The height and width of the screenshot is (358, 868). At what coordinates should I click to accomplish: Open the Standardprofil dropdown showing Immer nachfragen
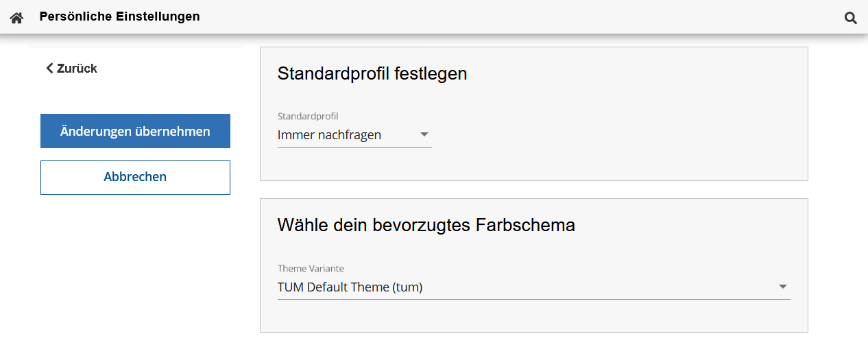[343, 135]
